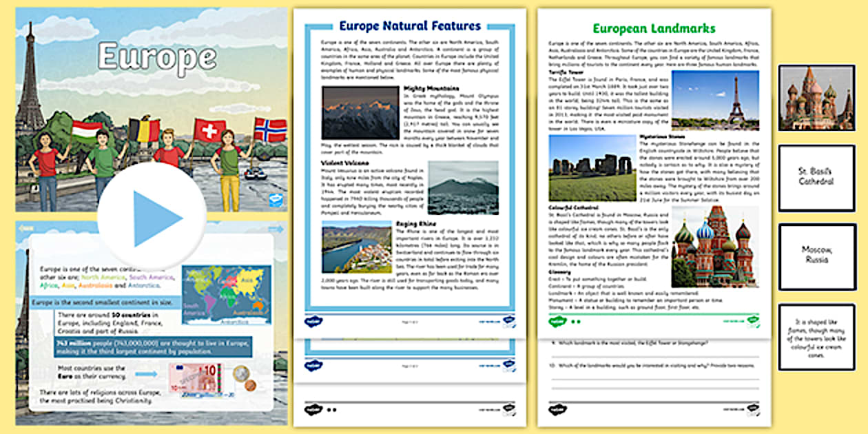Image resolution: width=868 pixels, height=434 pixels.
Task: Click the Twinkl cloud logo under the Natural Features page
Action: click(314, 321)
